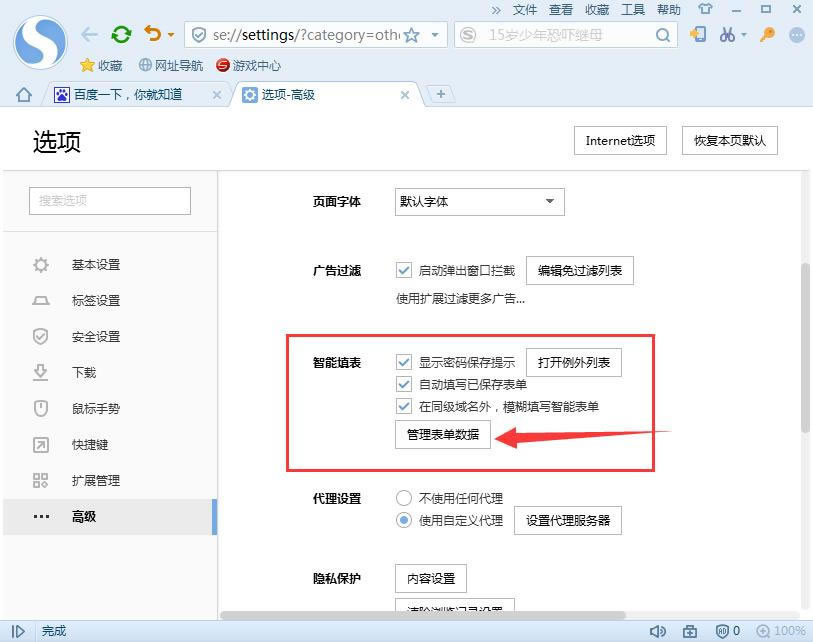
Task: Select 使用自定义代理 radio button
Action: point(404,520)
